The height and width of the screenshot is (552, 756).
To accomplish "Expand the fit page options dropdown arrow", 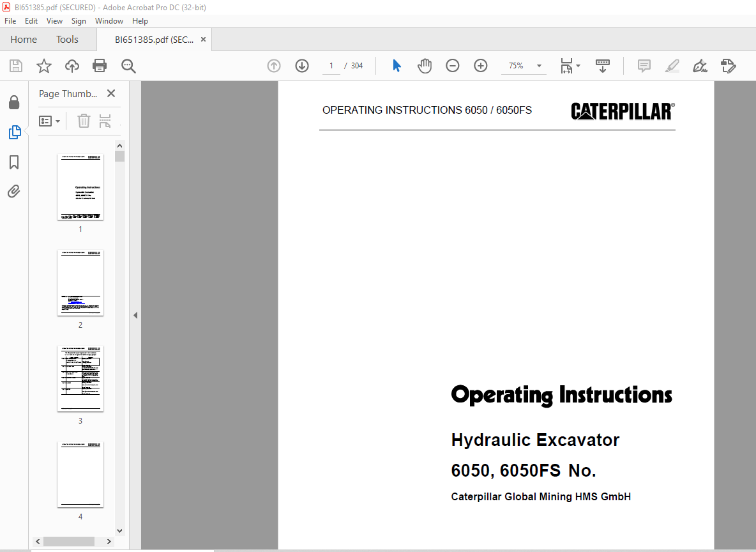I will 578,66.
